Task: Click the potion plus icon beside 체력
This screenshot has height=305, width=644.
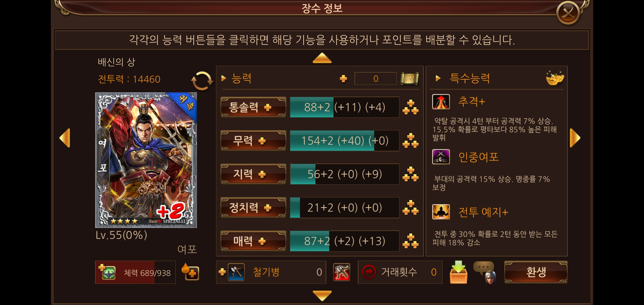Action: point(190,272)
